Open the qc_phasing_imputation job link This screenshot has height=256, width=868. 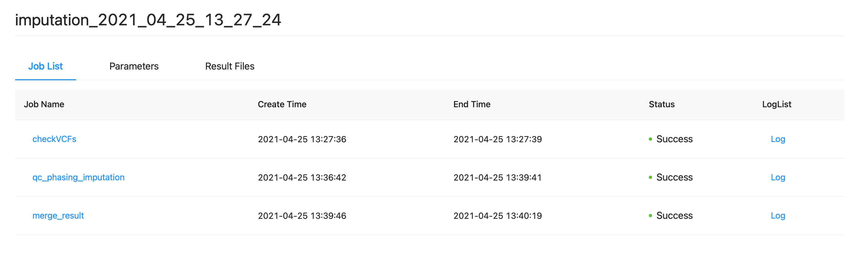tap(78, 177)
